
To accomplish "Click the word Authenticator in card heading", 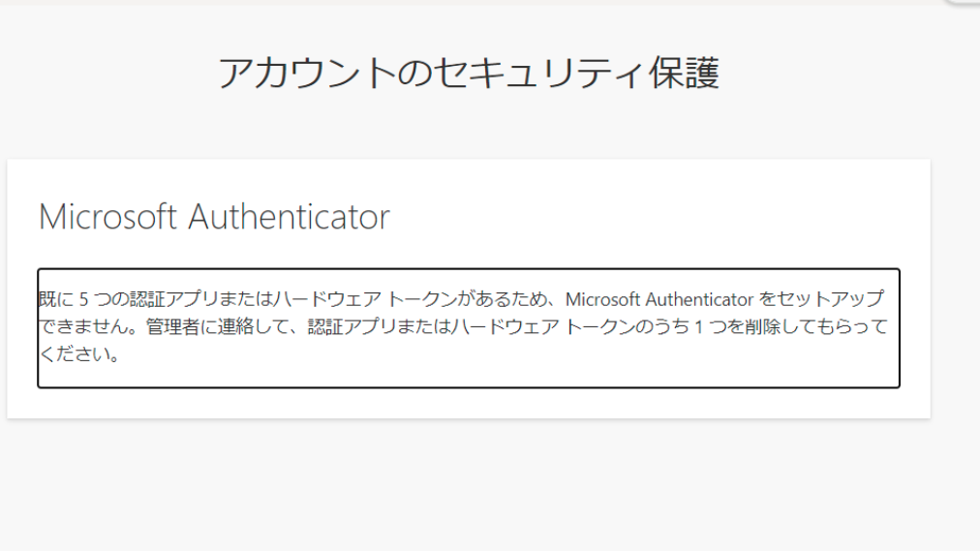I will click(289, 217).
